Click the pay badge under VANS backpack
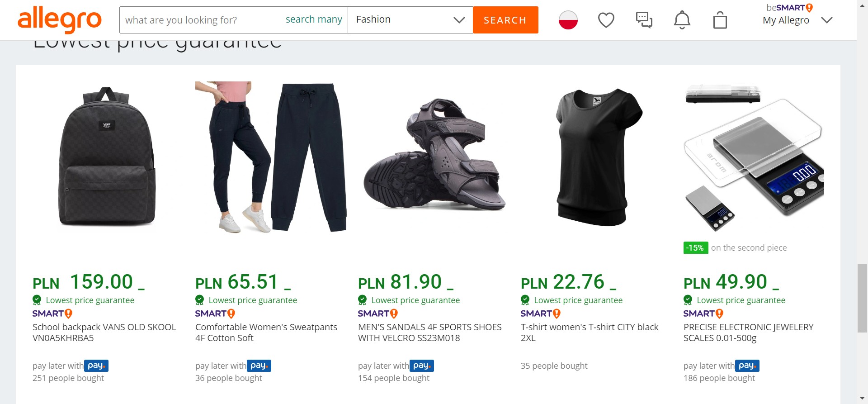 click(x=96, y=366)
